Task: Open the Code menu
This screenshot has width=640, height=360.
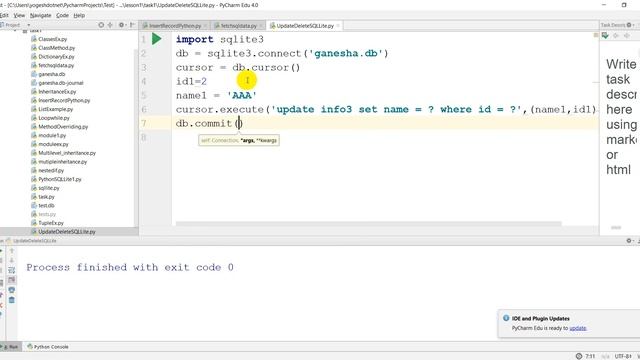Action: click(x=62, y=16)
